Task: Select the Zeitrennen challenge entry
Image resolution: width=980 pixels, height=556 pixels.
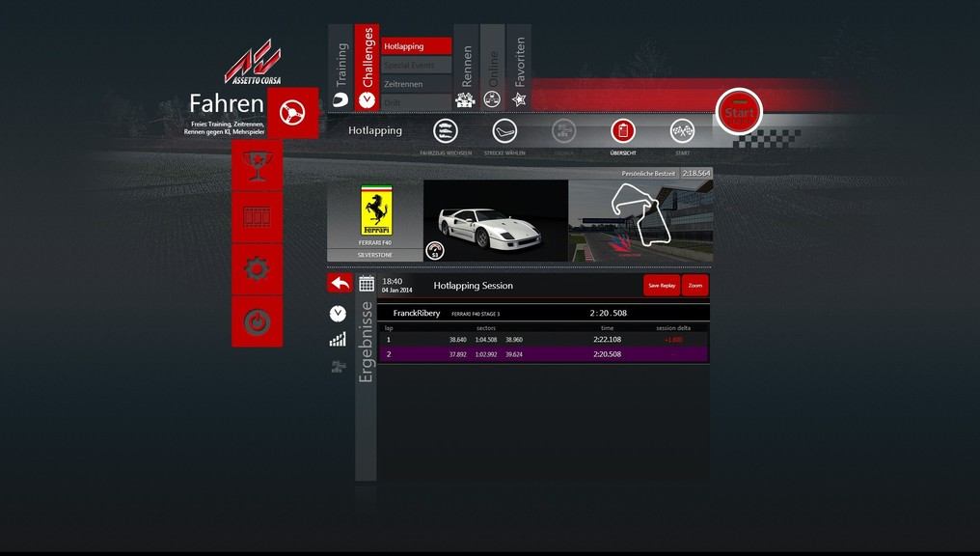Action: coord(417,84)
